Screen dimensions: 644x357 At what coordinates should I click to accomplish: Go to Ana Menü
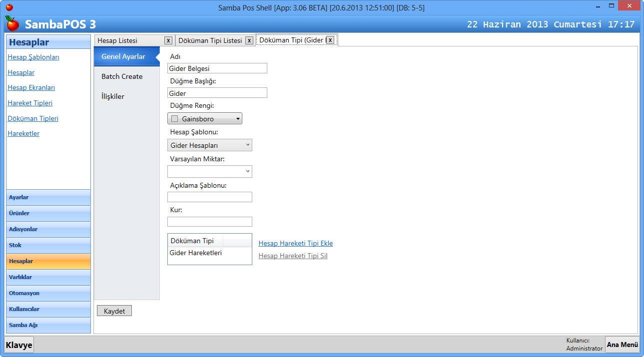click(x=622, y=345)
